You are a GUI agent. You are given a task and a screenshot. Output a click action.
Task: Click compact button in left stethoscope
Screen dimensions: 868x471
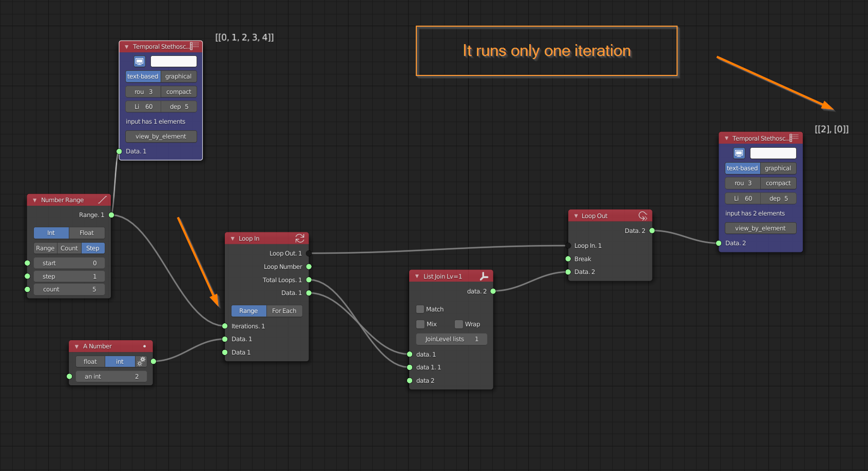click(179, 92)
